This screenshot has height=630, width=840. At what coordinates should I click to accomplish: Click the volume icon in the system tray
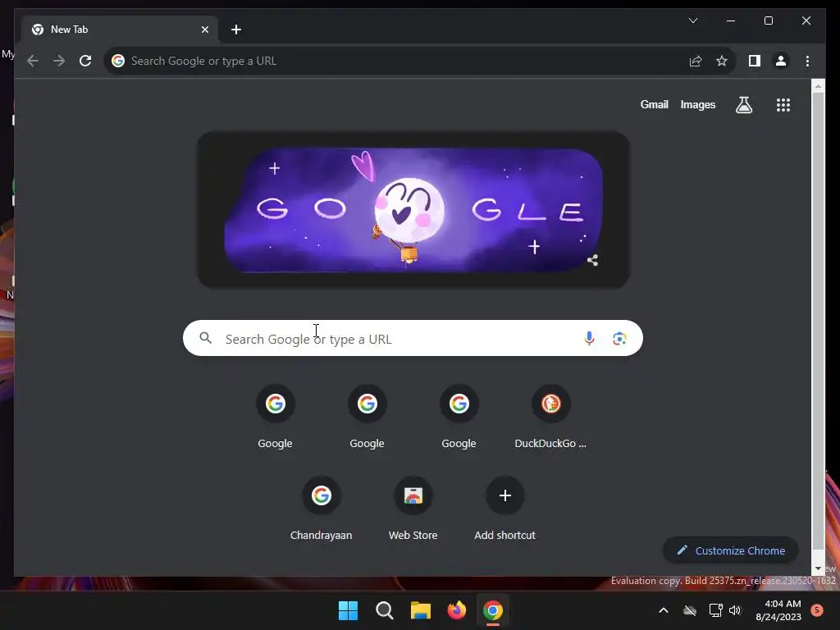[734, 610]
